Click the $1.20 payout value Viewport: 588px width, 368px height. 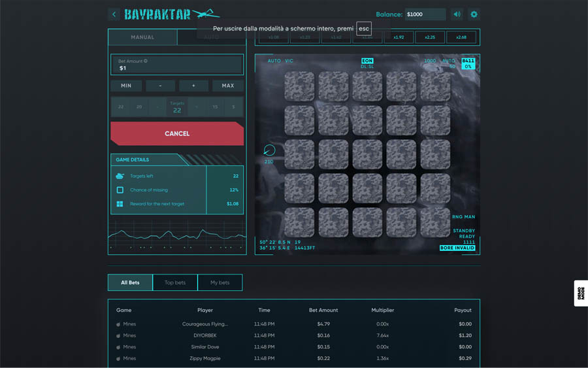(x=465, y=336)
